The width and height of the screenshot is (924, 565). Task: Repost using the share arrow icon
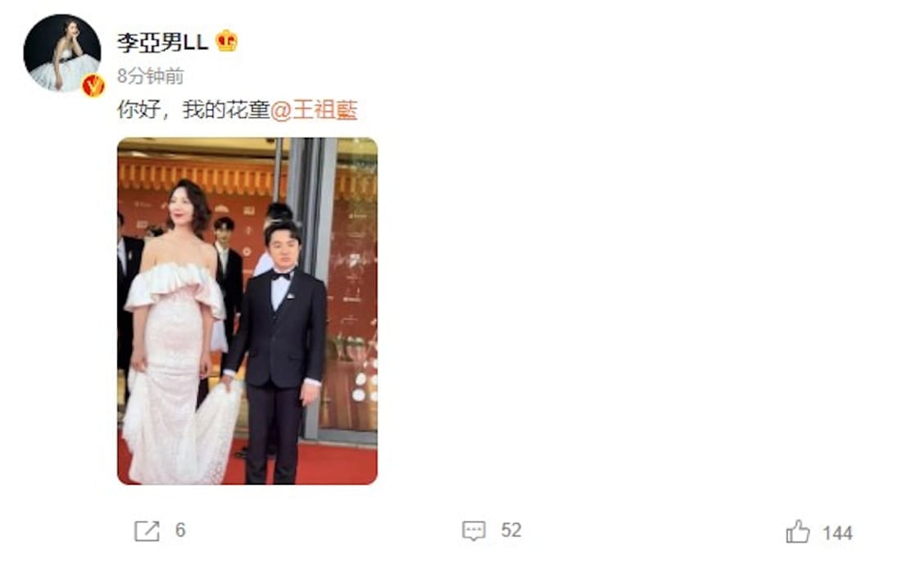(x=147, y=531)
